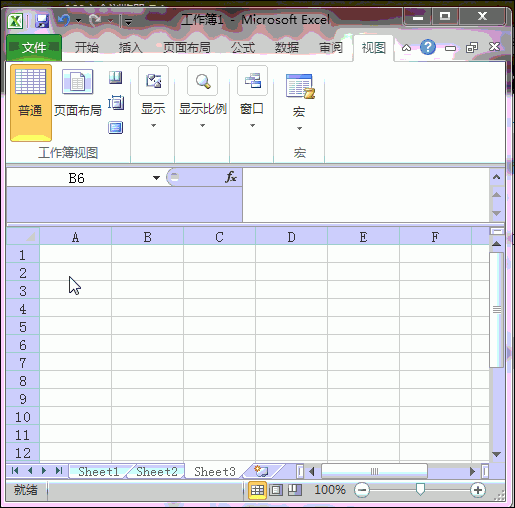Toggle Page Break Preview in status bar
The image size is (515, 508).
[x=295, y=490]
